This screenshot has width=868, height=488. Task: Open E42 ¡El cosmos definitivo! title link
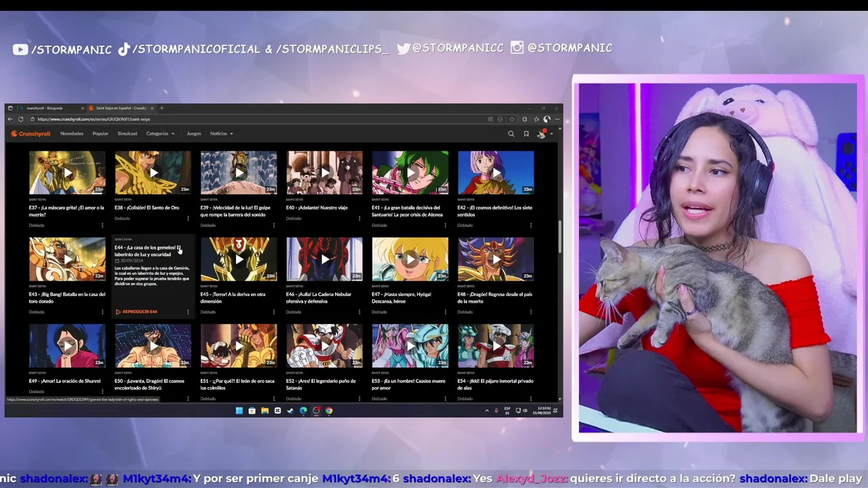pyautogui.click(x=495, y=211)
